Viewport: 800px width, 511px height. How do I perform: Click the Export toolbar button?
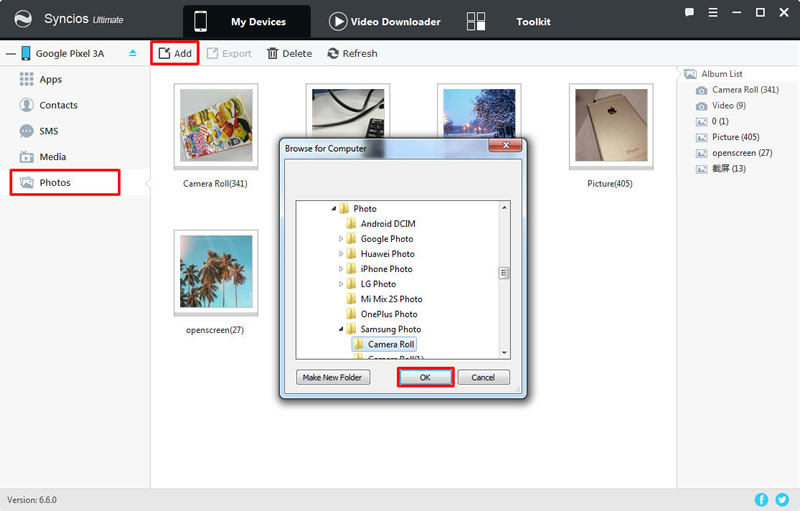[x=230, y=53]
